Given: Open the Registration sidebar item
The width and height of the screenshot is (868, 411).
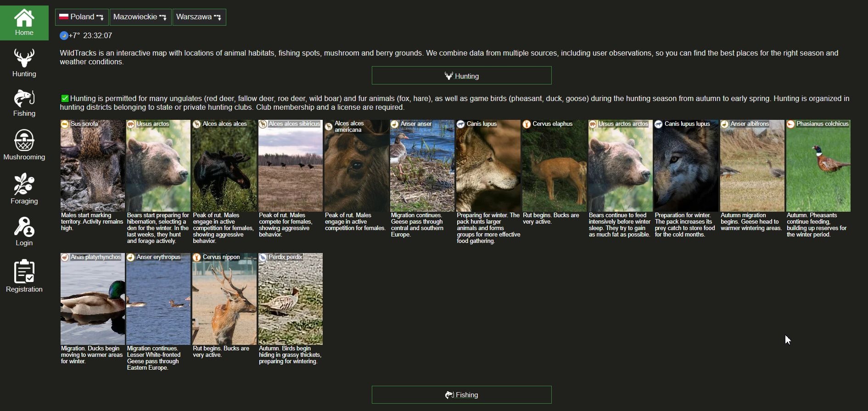Looking at the screenshot, I should point(24,276).
